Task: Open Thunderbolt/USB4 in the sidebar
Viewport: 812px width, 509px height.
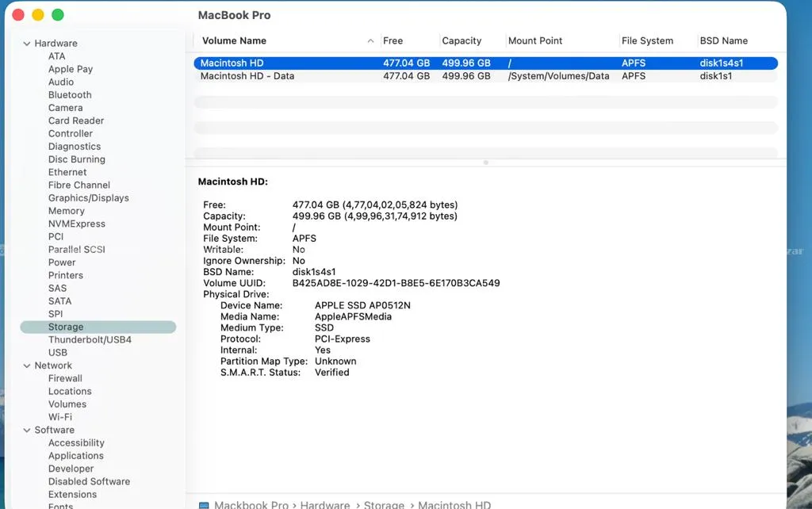Action: [90, 339]
